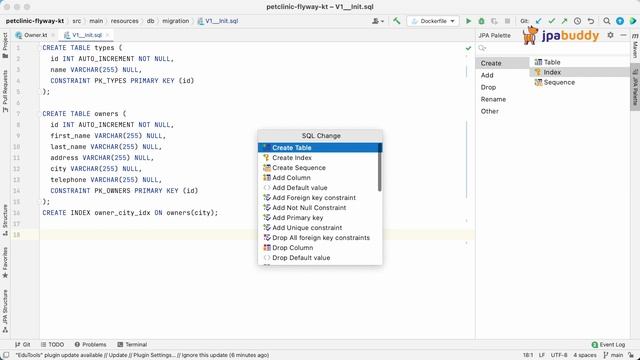The height and width of the screenshot is (360, 640).
Task: Open the Problems tool window tab
Action: pyautogui.click(x=90, y=344)
